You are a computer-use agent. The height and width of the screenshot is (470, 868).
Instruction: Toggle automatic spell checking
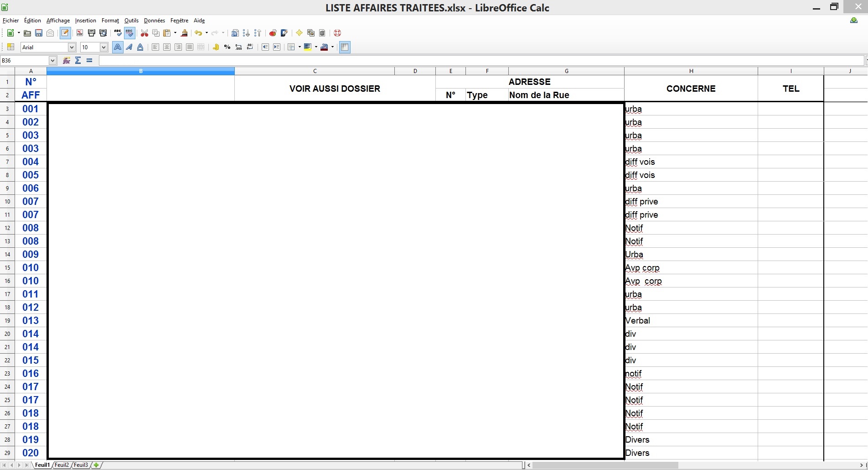tap(129, 33)
